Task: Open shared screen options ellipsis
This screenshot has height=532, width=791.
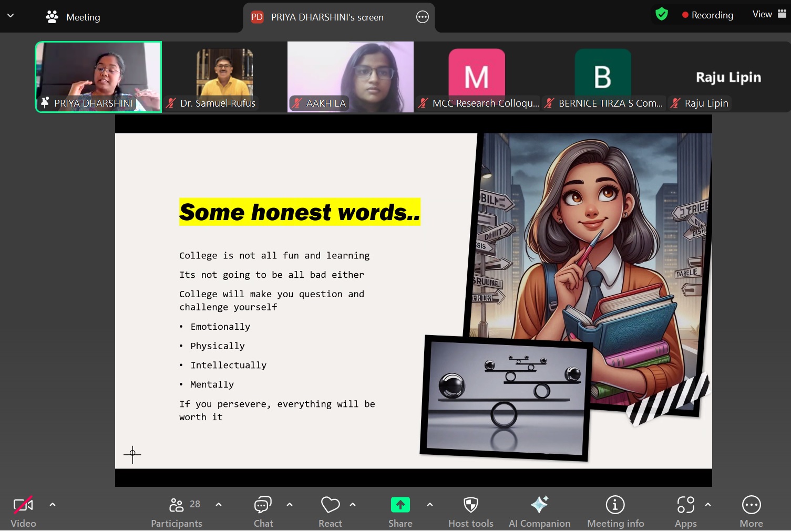Action: pyautogui.click(x=423, y=17)
